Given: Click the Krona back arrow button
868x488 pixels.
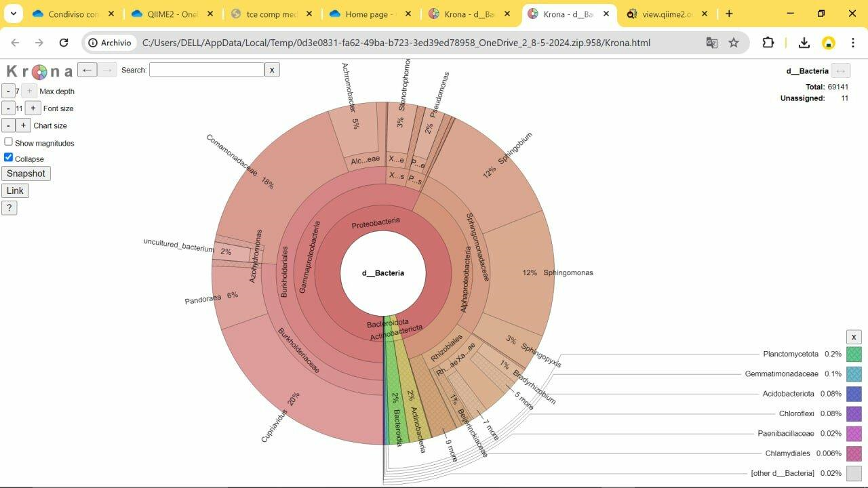Looking at the screenshot, I should click(x=87, y=70).
